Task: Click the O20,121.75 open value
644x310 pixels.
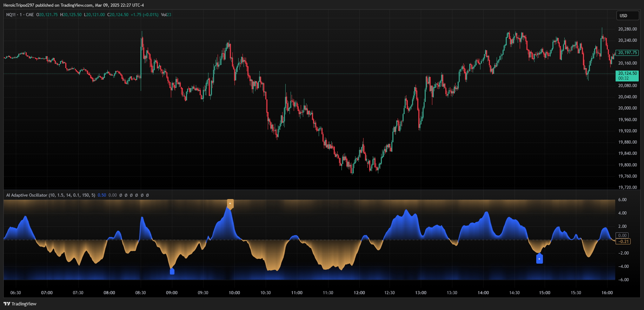Action: tap(47, 15)
